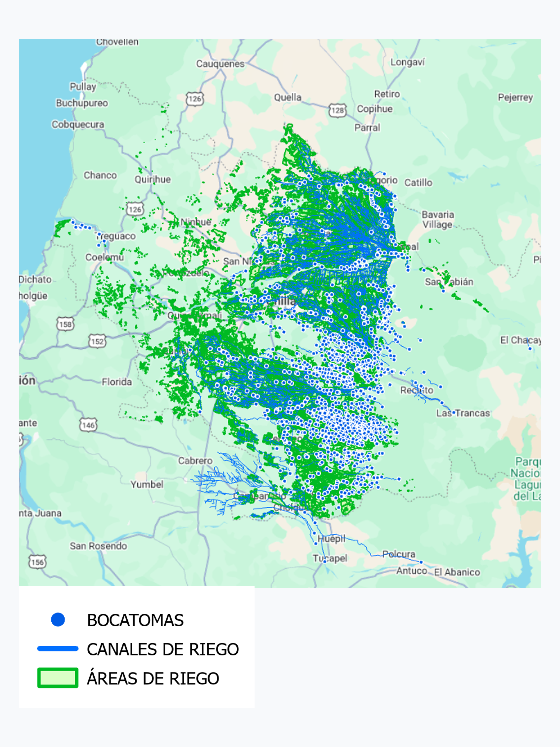
Task: Click the Coelemu town label
Action: point(105,257)
